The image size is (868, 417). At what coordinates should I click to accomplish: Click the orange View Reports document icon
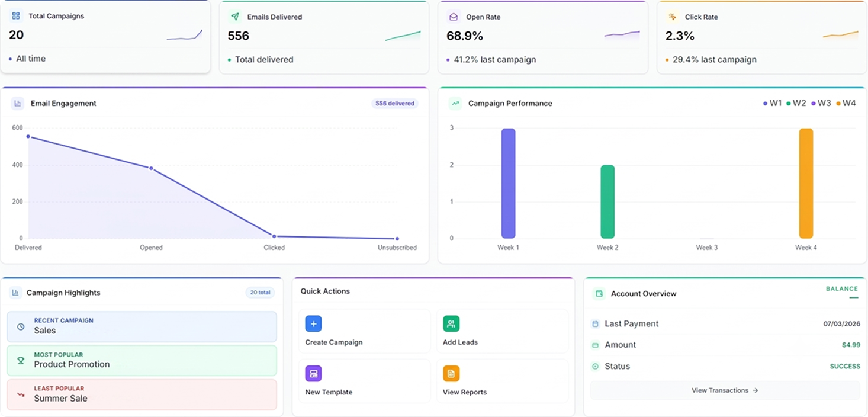coord(451,373)
